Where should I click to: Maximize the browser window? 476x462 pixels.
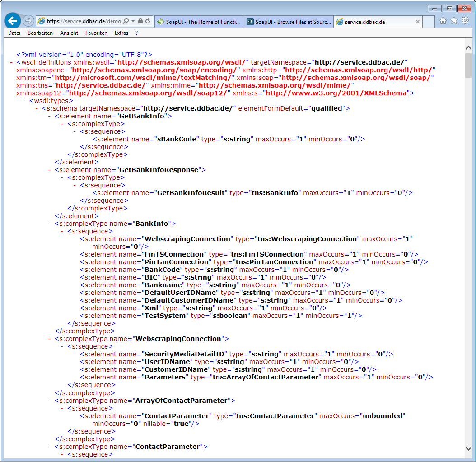[x=450, y=9]
